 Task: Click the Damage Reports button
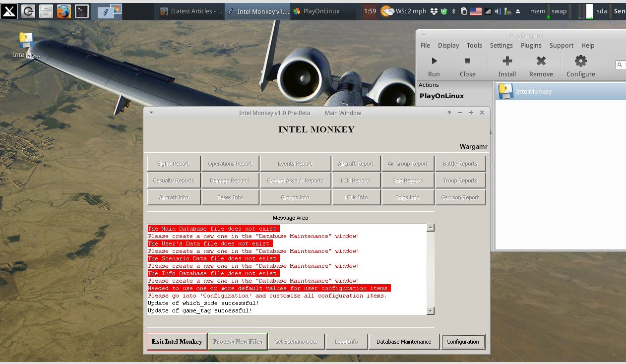[x=230, y=181]
